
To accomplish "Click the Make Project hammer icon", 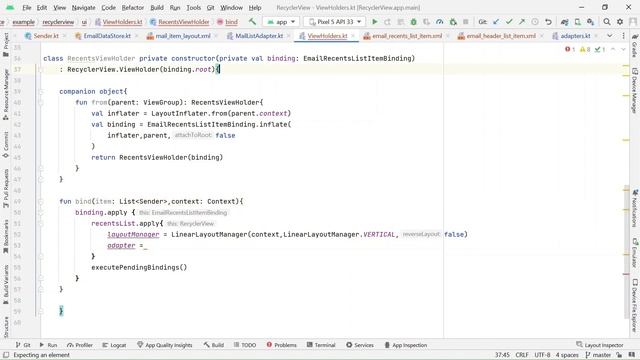I will point(252,22).
